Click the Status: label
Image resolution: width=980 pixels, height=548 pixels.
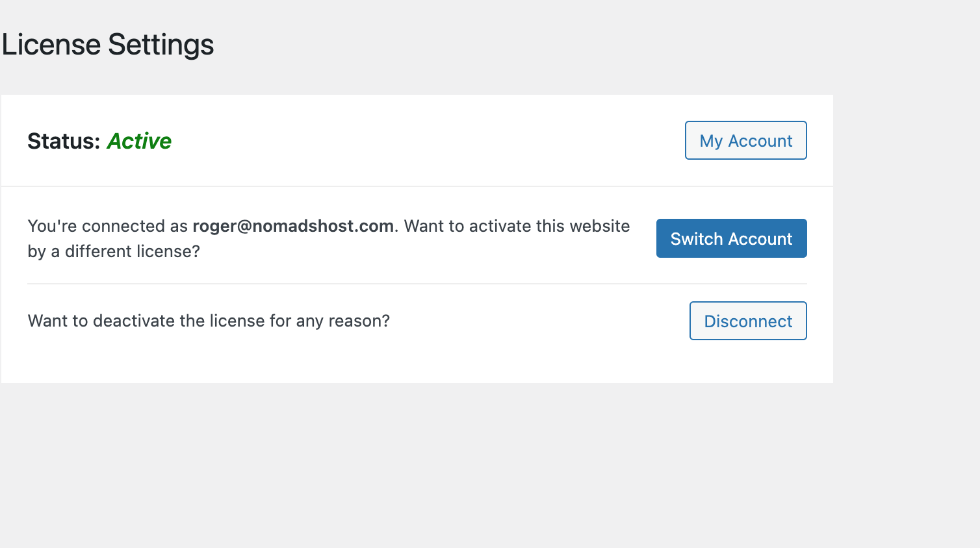64,141
